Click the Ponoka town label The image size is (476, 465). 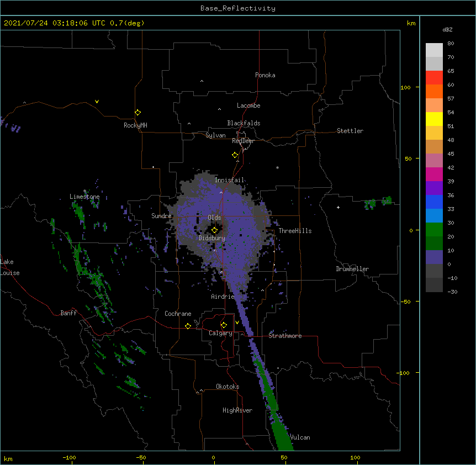click(x=265, y=75)
